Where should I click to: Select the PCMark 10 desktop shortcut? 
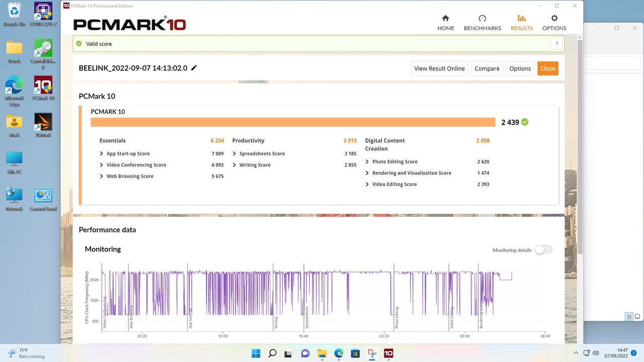tap(43, 88)
